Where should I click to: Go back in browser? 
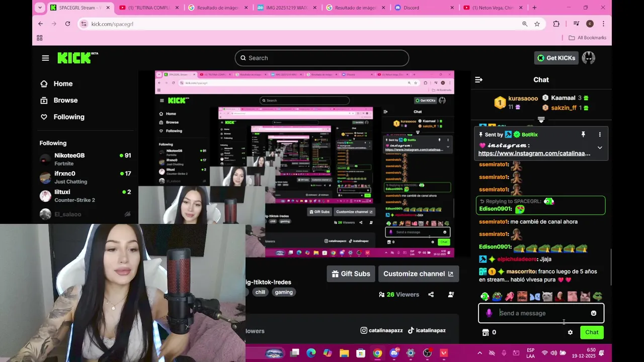41,24
